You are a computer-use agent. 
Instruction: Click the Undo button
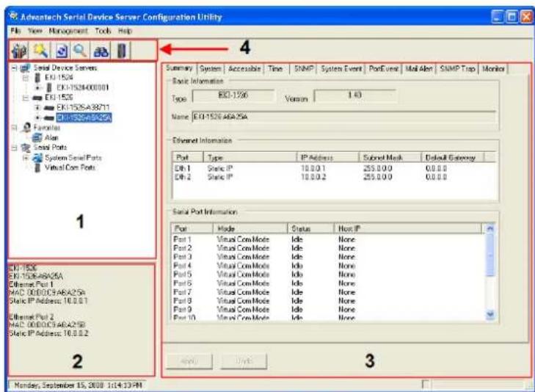point(244,361)
